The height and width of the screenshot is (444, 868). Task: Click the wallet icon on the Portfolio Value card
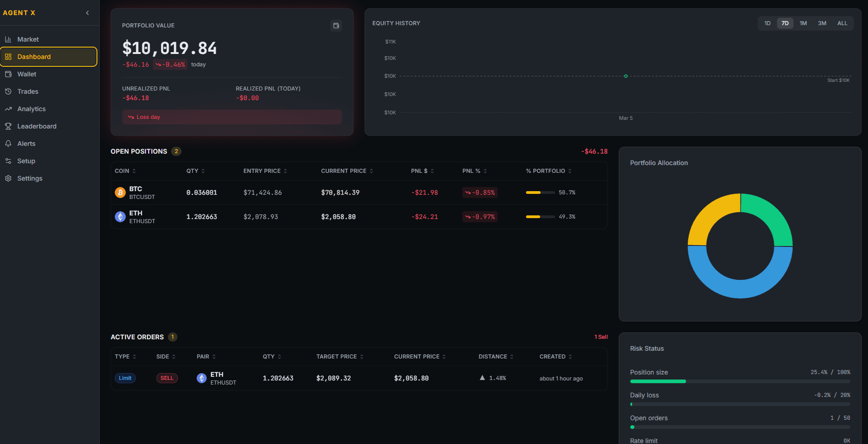[x=336, y=26]
